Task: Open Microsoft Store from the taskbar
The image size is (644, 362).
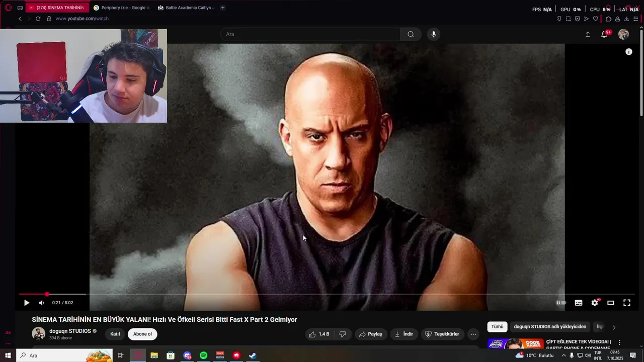Action: coord(171,355)
